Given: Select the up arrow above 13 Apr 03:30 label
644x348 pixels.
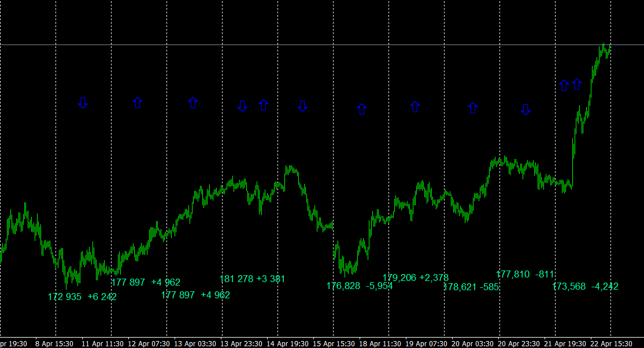Looking at the screenshot, I should point(193,103).
